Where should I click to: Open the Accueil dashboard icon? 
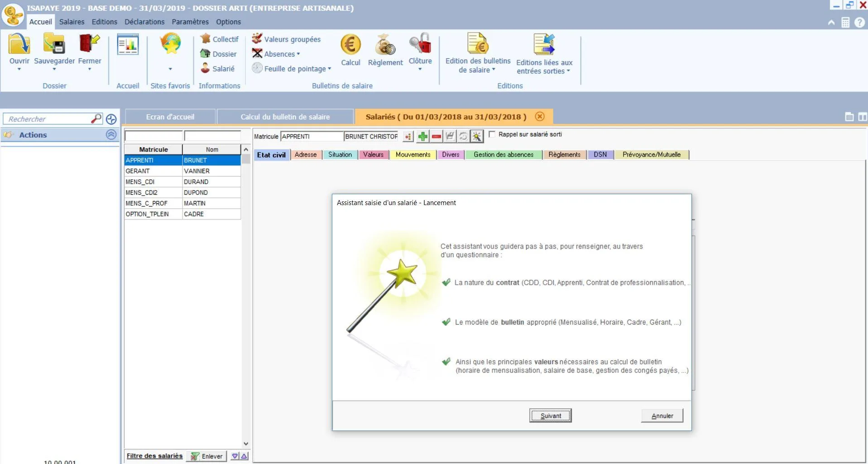128,44
